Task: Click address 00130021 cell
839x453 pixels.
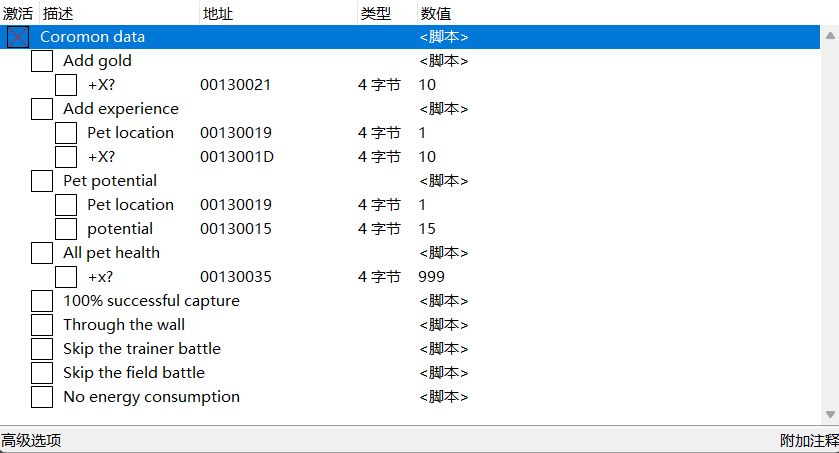Action: [x=235, y=85]
